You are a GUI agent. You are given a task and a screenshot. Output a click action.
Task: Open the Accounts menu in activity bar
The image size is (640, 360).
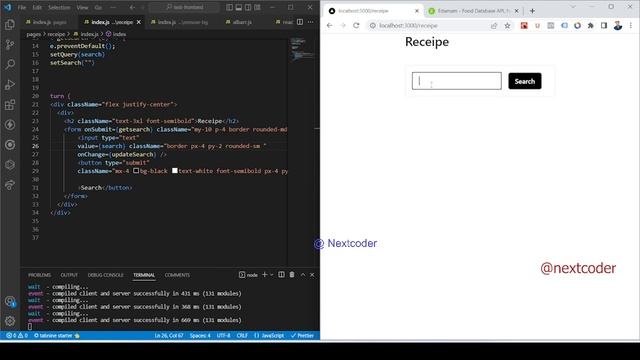(10, 302)
